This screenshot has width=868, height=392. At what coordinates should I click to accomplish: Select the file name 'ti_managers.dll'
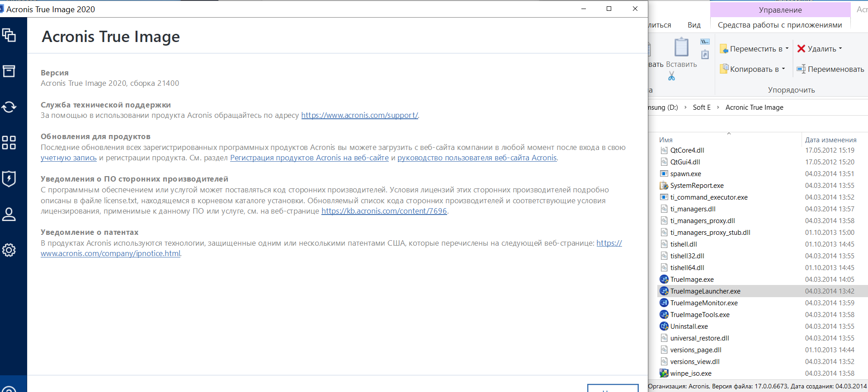click(x=693, y=209)
